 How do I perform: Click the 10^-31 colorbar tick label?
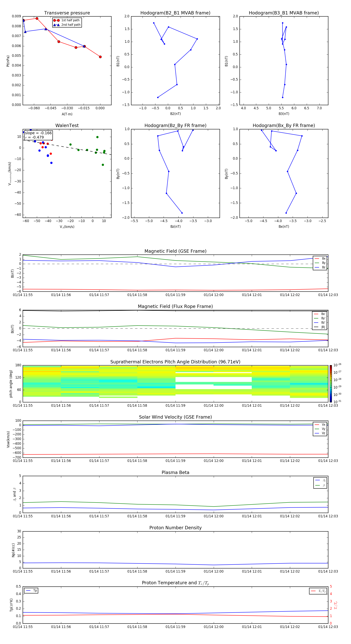(337, 402)
